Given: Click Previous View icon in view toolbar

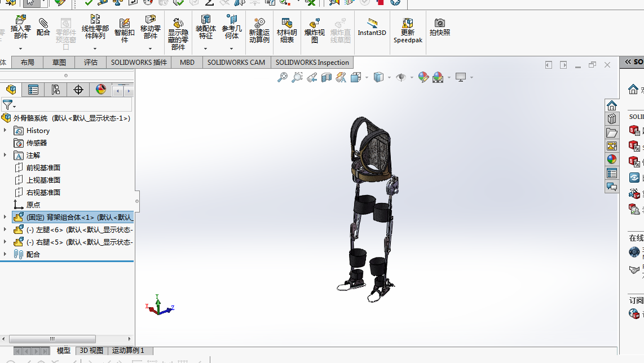Looking at the screenshot, I should pos(312,77).
